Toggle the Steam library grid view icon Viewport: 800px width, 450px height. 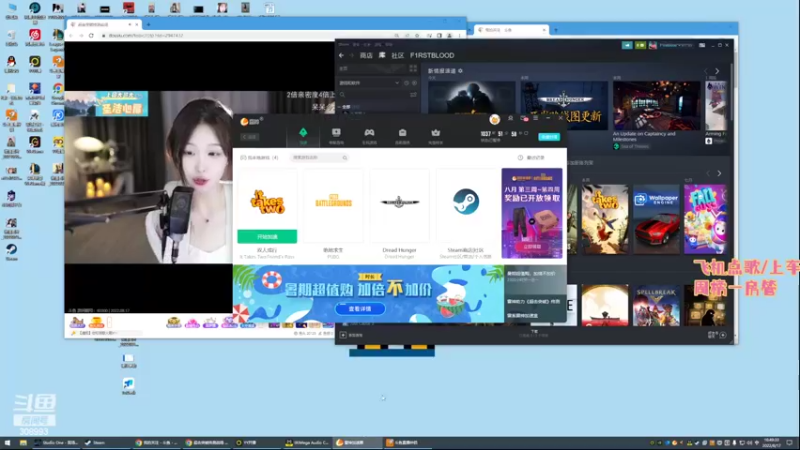[413, 68]
